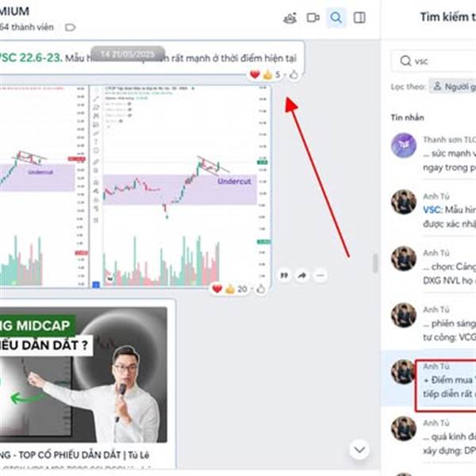The height and width of the screenshot is (476, 476).
Task: Toggle the side info panel icon
Action: [x=359, y=18]
